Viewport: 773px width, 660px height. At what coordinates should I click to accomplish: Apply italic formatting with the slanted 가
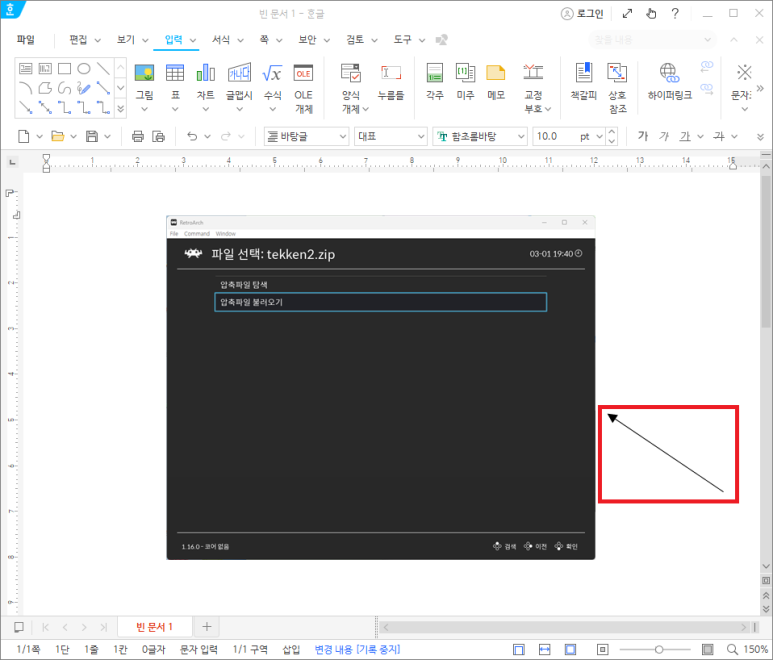pos(664,136)
